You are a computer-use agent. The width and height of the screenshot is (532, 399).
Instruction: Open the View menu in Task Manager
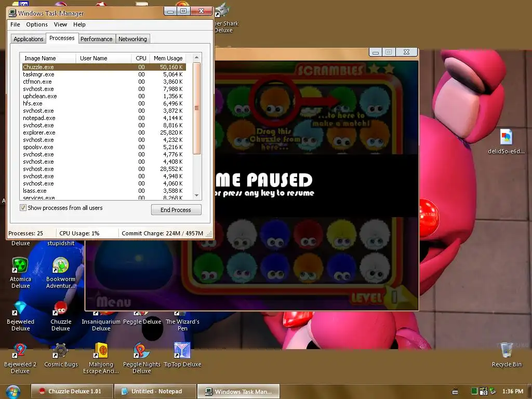tap(60, 24)
